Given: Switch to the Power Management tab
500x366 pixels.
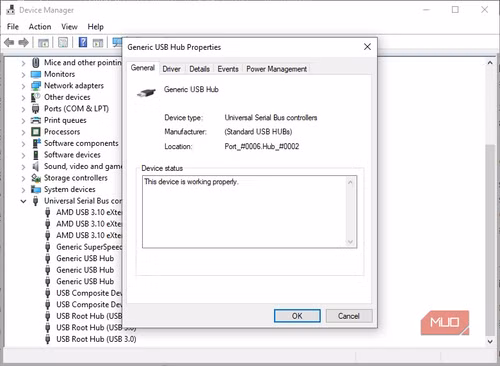Looking at the screenshot, I should click(277, 69).
